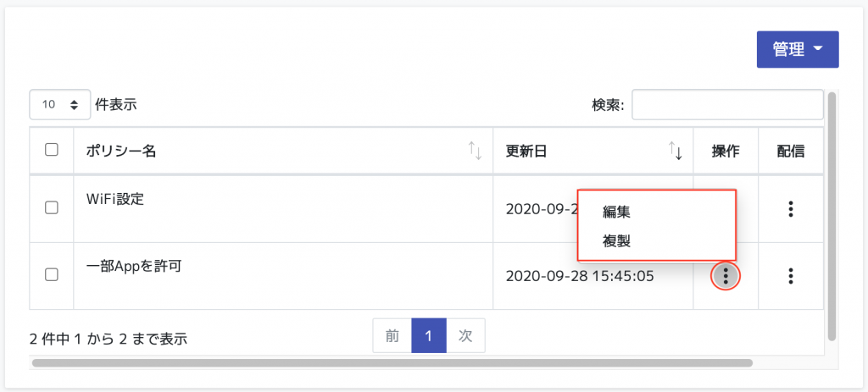This screenshot has height=392, width=868.
Task: Sort by 更新日 using its sort arrows
Action: (676, 151)
